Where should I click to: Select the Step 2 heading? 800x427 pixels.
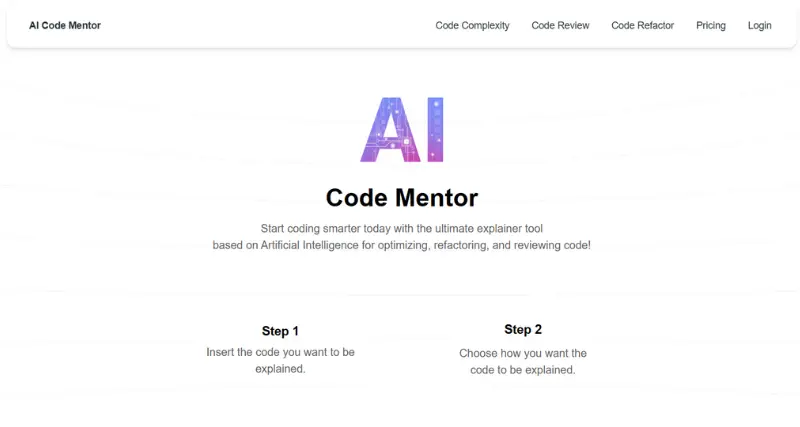(523, 330)
